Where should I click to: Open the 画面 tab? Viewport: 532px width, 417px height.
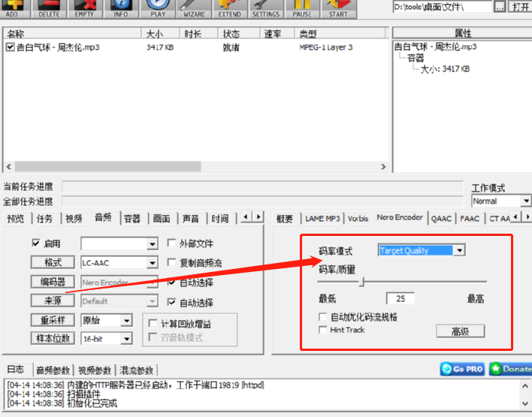coord(162,219)
